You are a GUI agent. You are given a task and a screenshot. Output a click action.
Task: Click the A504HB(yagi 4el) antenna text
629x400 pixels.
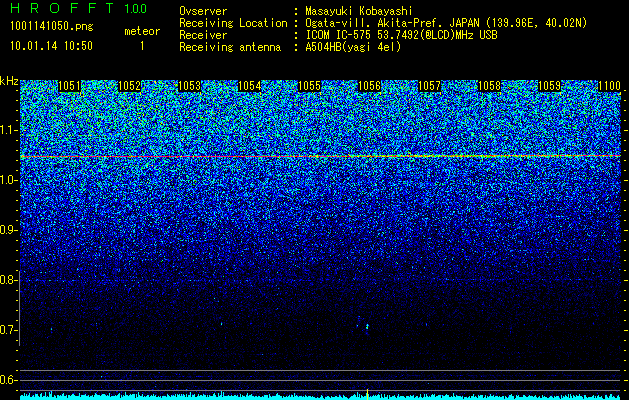click(353, 47)
